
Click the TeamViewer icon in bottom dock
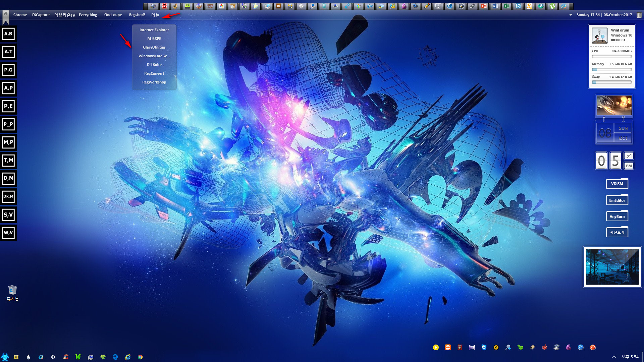(484, 347)
